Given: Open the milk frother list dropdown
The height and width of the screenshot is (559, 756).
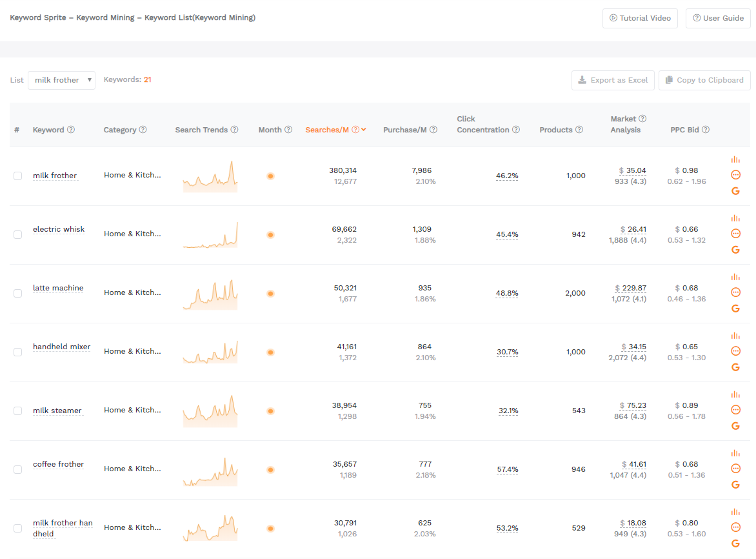Looking at the screenshot, I should [61, 80].
